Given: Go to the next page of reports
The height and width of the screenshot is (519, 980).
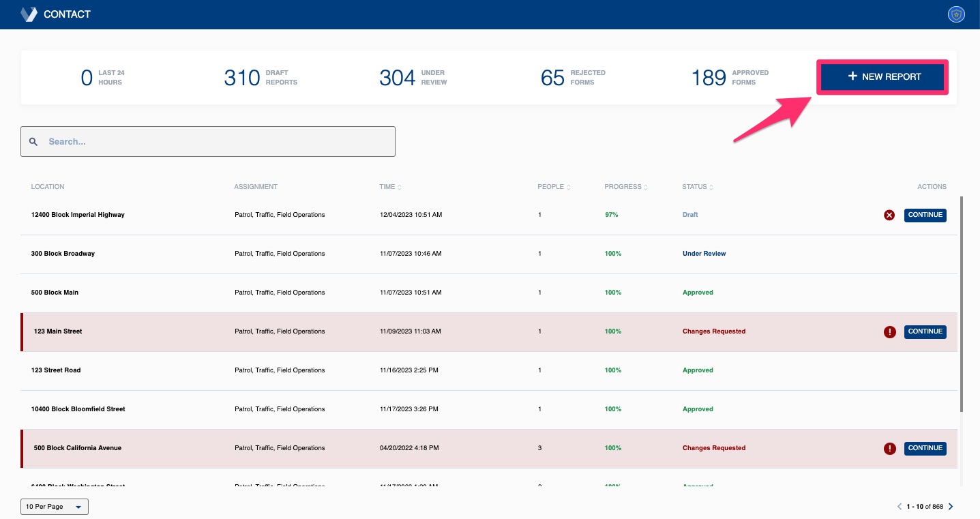Looking at the screenshot, I should pos(951,507).
